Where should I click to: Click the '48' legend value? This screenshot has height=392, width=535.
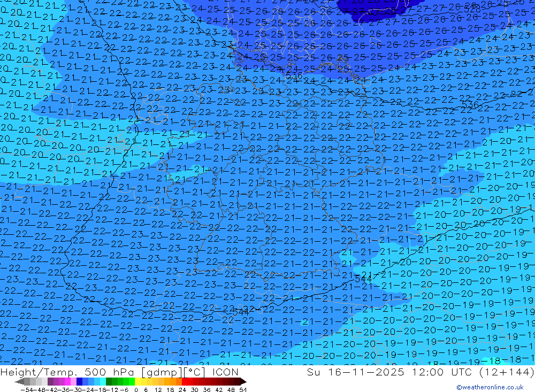[231, 390]
